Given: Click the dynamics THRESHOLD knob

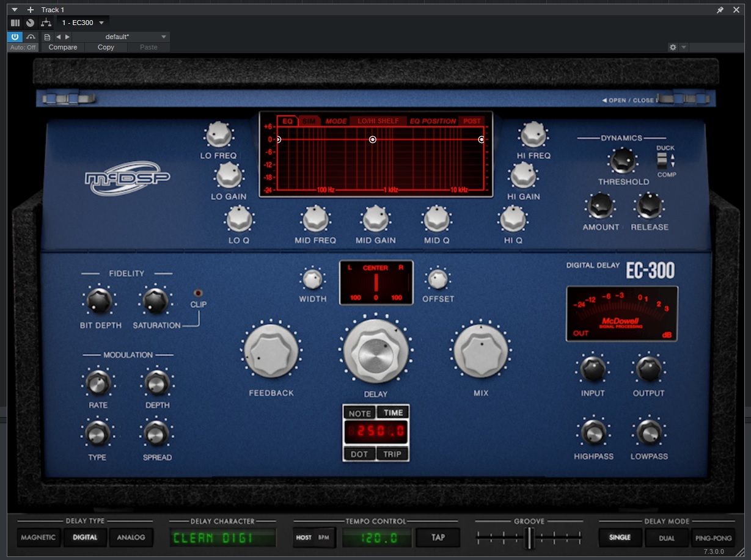Looking at the screenshot, I should [x=623, y=161].
